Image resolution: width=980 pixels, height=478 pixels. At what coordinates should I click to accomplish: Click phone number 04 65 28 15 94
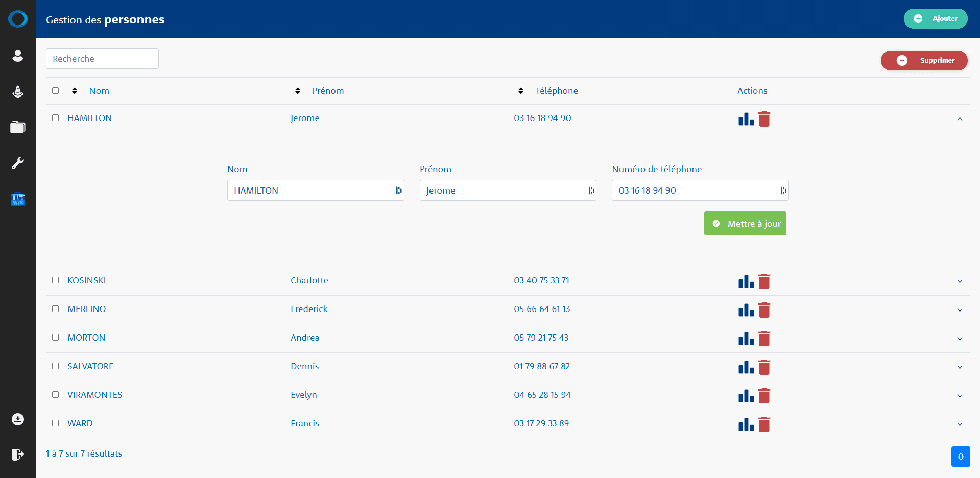[x=542, y=395]
